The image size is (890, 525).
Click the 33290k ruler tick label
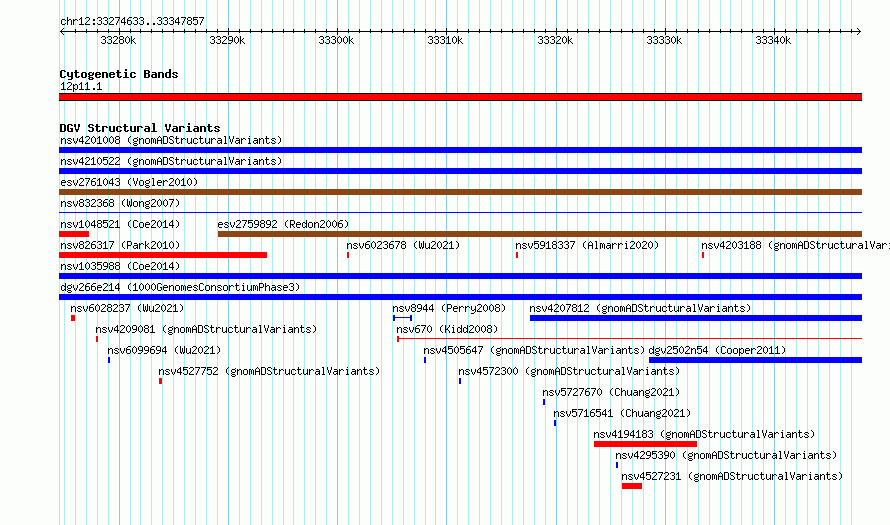[227, 40]
